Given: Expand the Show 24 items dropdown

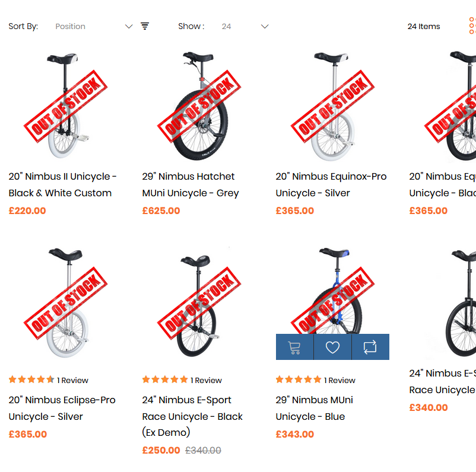Looking at the screenshot, I should pos(245,26).
